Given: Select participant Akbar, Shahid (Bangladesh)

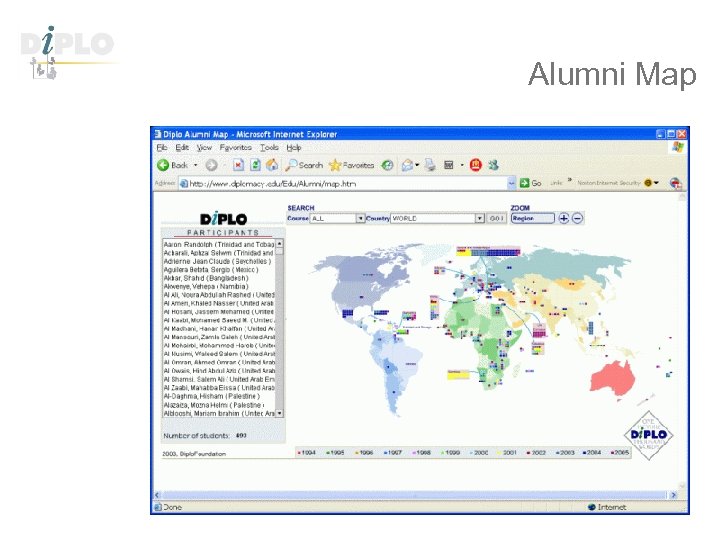Looking at the screenshot, I should point(206,278).
